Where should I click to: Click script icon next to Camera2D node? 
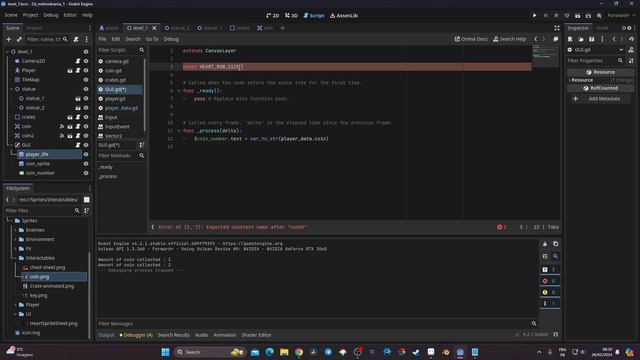(x=78, y=61)
